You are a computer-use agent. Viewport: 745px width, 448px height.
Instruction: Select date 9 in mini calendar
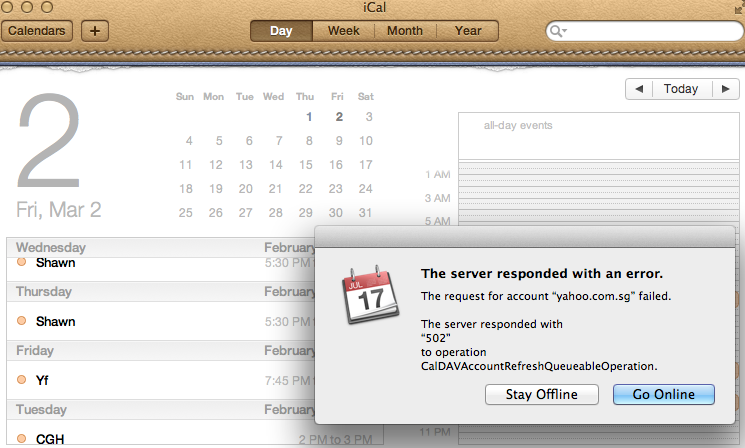pos(339,141)
